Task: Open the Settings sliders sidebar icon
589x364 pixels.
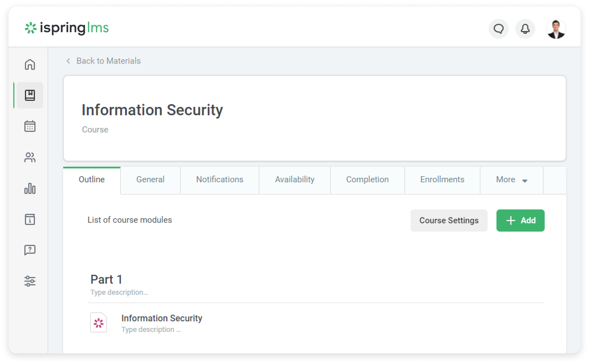Action: (x=30, y=281)
